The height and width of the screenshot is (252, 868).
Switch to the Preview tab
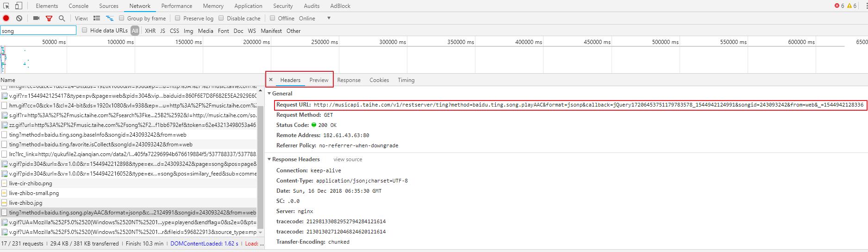tap(319, 80)
